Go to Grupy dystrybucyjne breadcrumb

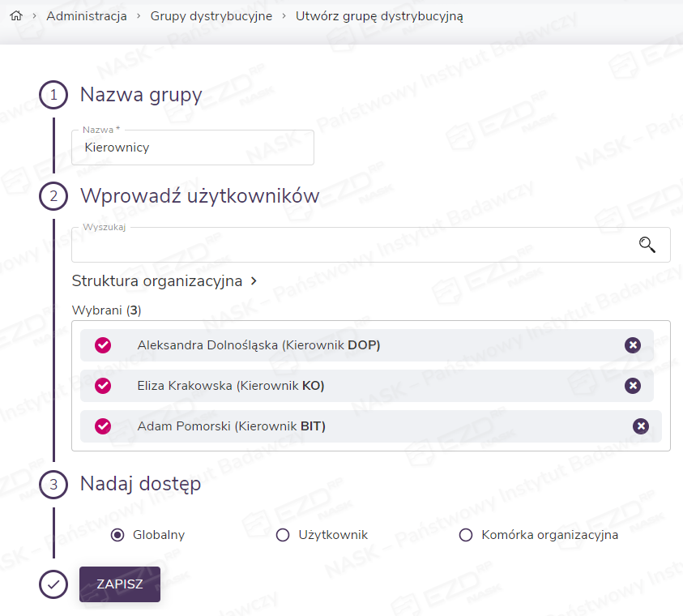211,16
